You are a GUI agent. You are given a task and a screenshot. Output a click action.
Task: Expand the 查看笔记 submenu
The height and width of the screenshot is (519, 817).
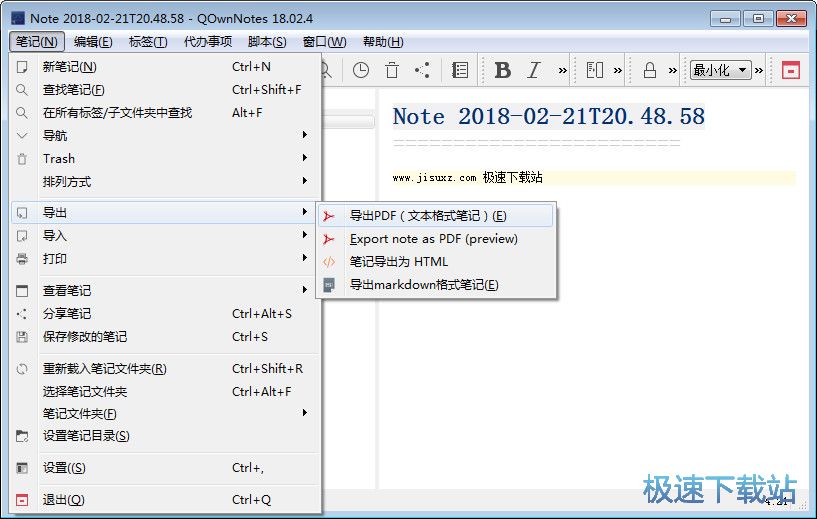tap(164, 290)
